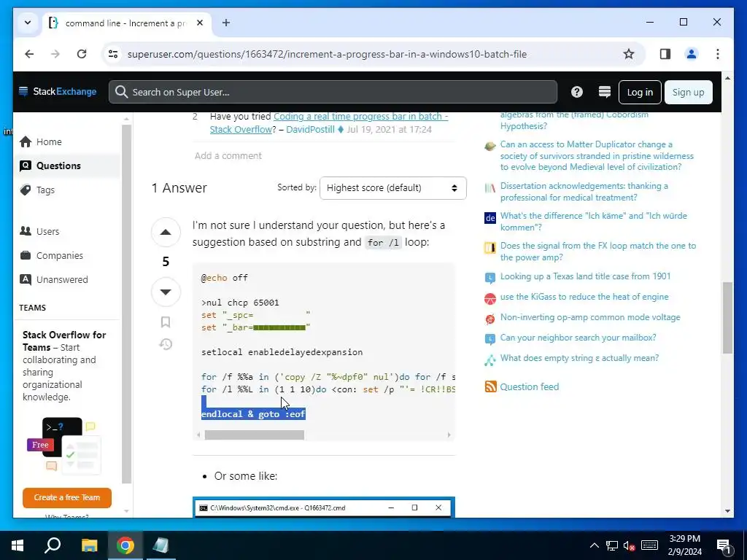Click the Log in button
The width and height of the screenshot is (747, 560).
click(x=640, y=93)
